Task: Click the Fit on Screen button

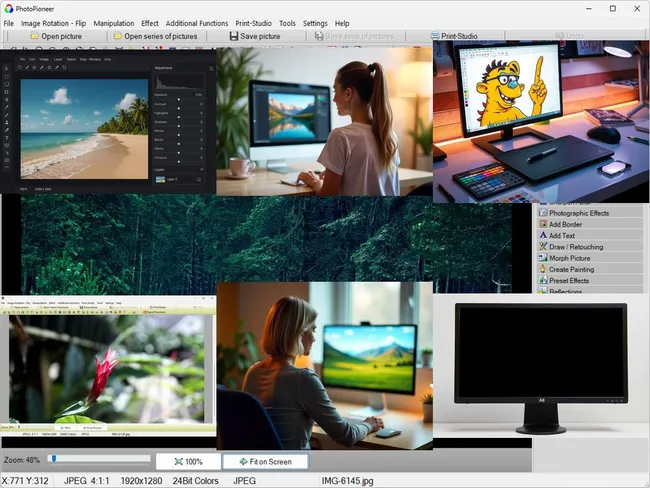Action: 265,461
